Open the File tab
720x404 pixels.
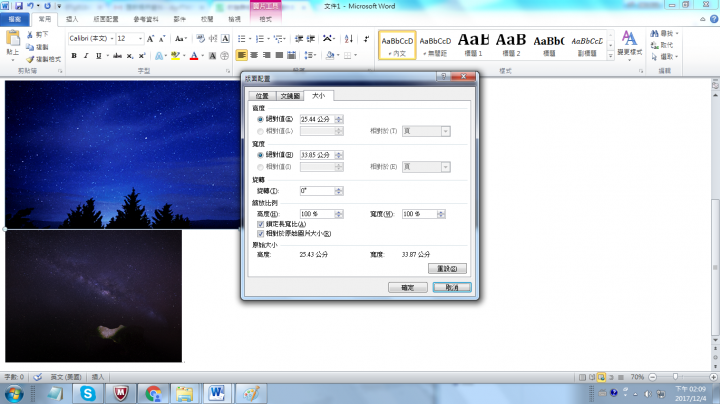[15, 19]
